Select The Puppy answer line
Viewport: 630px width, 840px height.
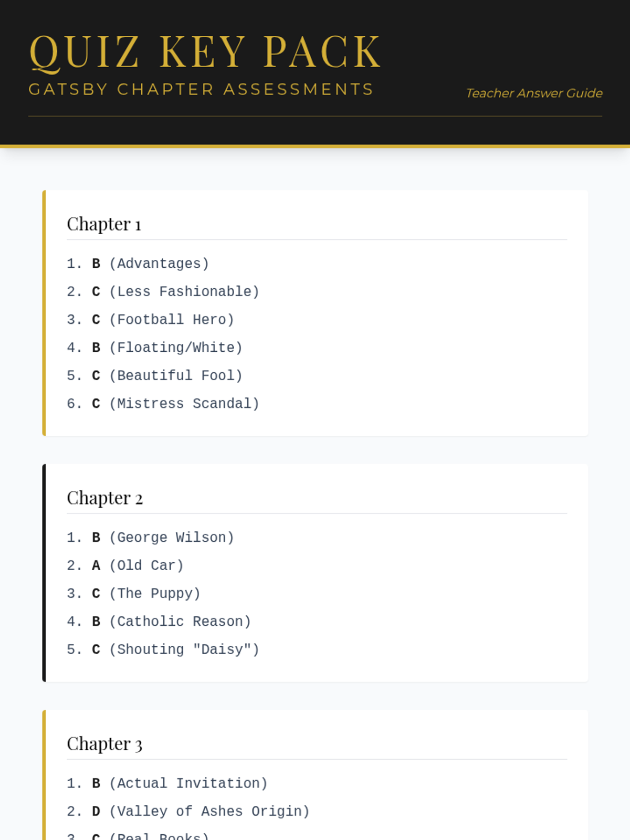click(134, 593)
